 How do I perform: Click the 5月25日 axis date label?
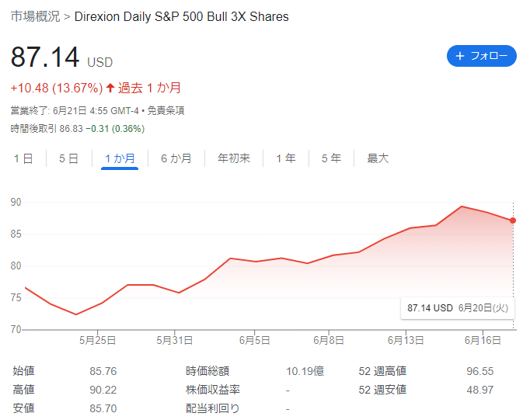(x=97, y=340)
